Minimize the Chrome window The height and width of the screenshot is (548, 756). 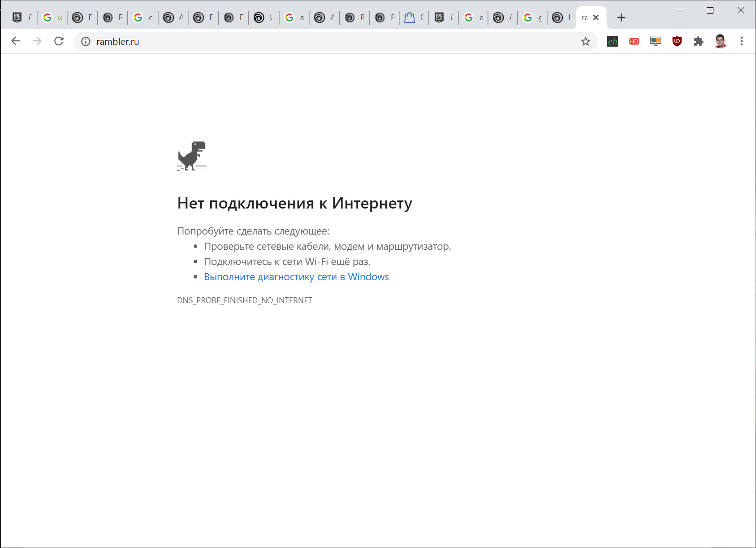(x=679, y=10)
